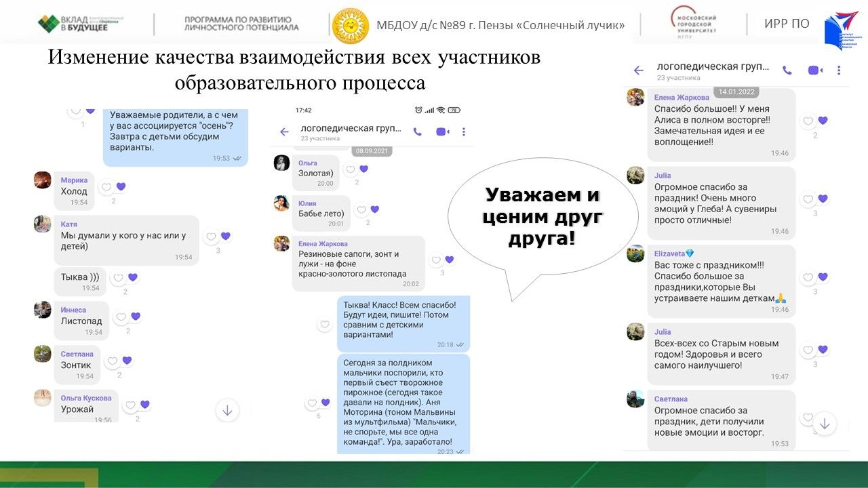Select sender name "Elizaveta" in right chat
868x488 pixels.
pyautogui.click(x=674, y=253)
